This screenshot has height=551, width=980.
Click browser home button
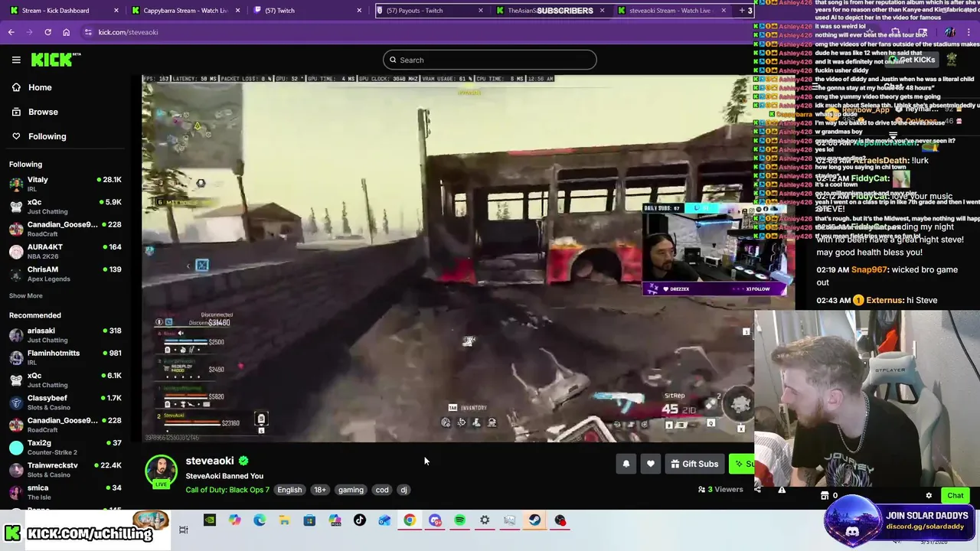click(67, 32)
